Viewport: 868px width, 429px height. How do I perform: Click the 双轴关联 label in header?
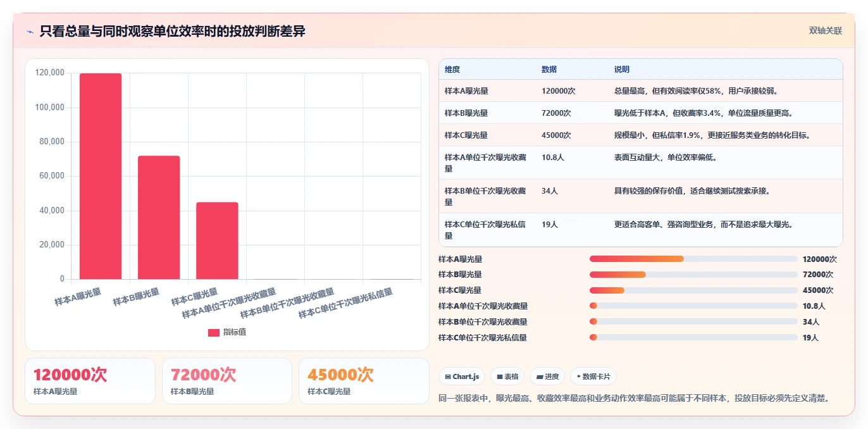pyautogui.click(x=825, y=30)
